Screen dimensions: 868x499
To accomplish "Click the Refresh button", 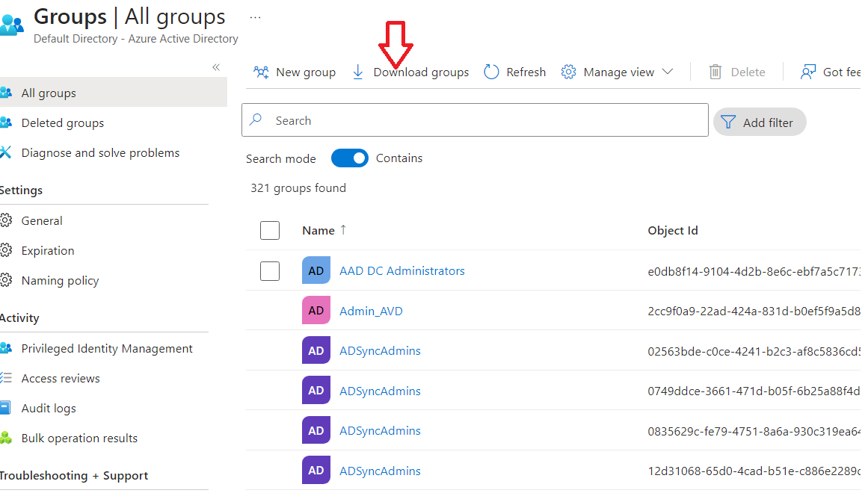I will pyautogui.click(x=515, y=72).
